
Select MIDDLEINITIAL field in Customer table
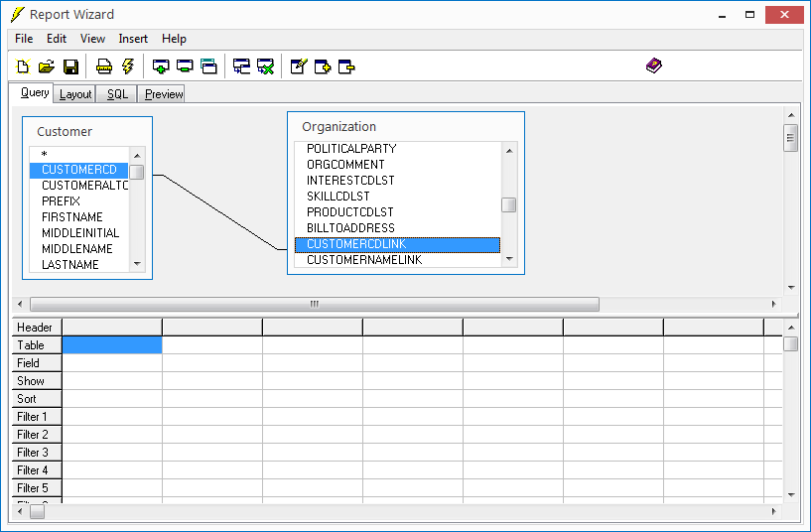click(x=79, y=233)
